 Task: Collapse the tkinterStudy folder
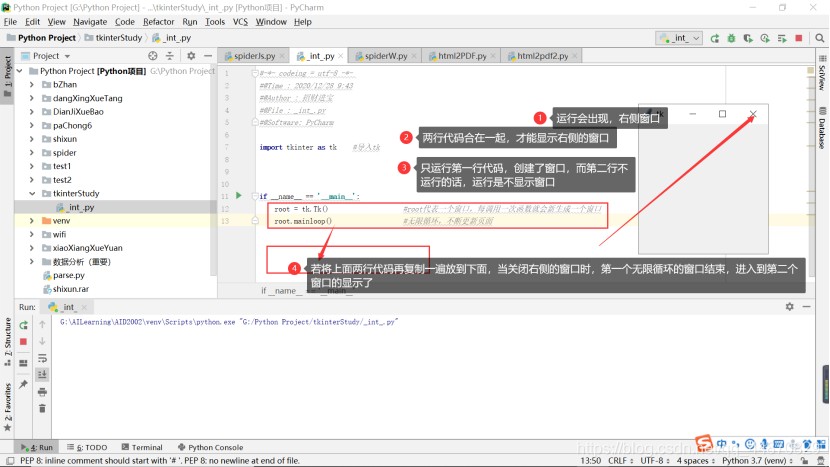[33, 193]
